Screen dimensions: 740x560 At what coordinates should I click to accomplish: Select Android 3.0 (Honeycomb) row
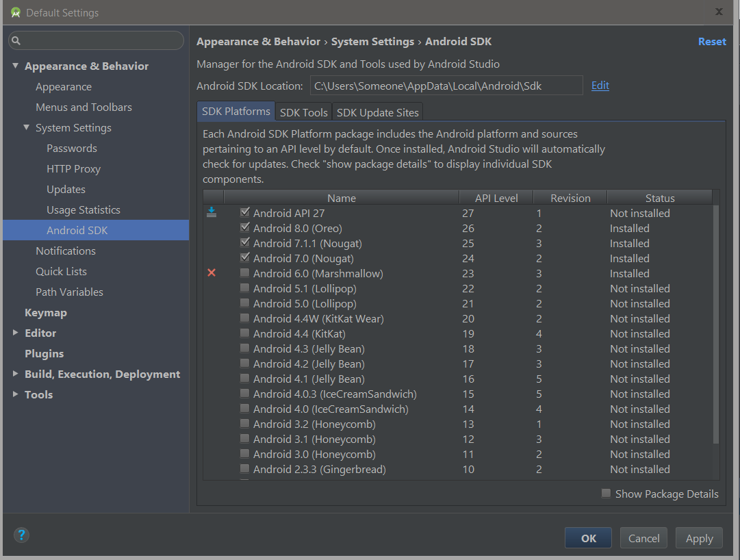pos(458,455)
